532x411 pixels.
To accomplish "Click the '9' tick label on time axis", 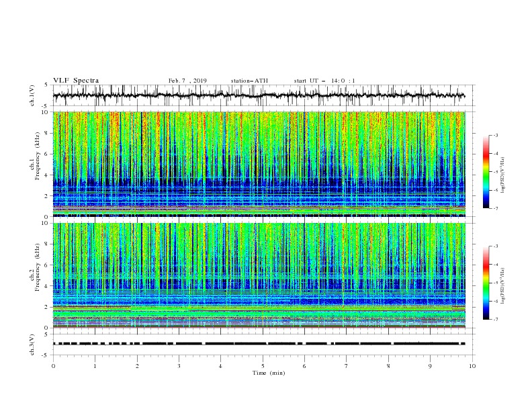I will 430,366.
